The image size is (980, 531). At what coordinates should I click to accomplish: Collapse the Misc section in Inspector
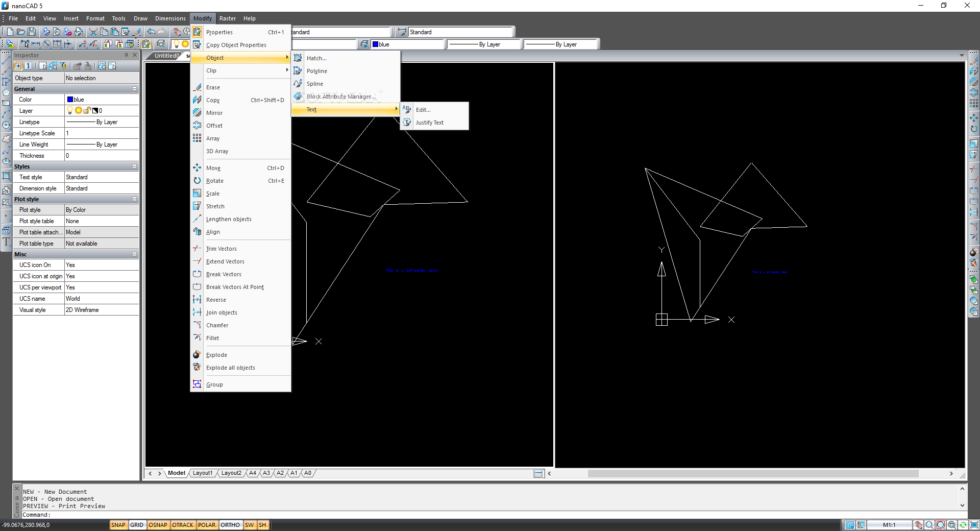[x=134, y=254]
